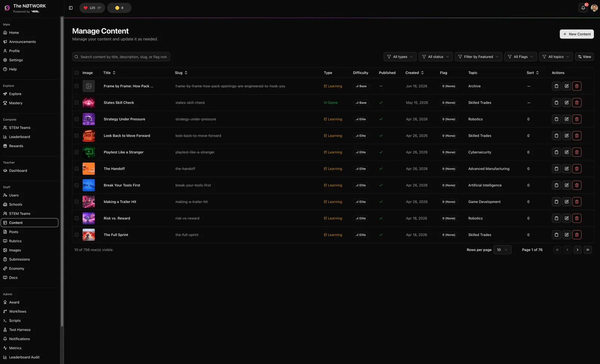Open the All types filter dropdown
600x364 pixels.
coord(400,57)
